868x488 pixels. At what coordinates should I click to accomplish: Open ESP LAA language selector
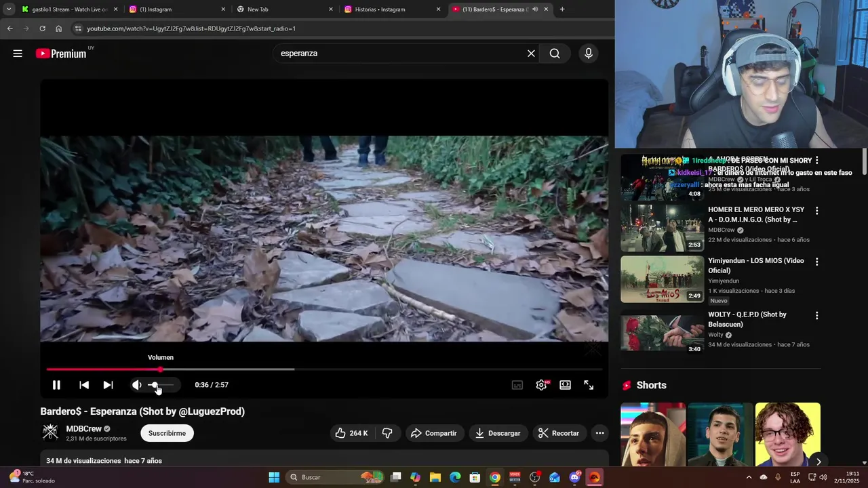[795, 477]
